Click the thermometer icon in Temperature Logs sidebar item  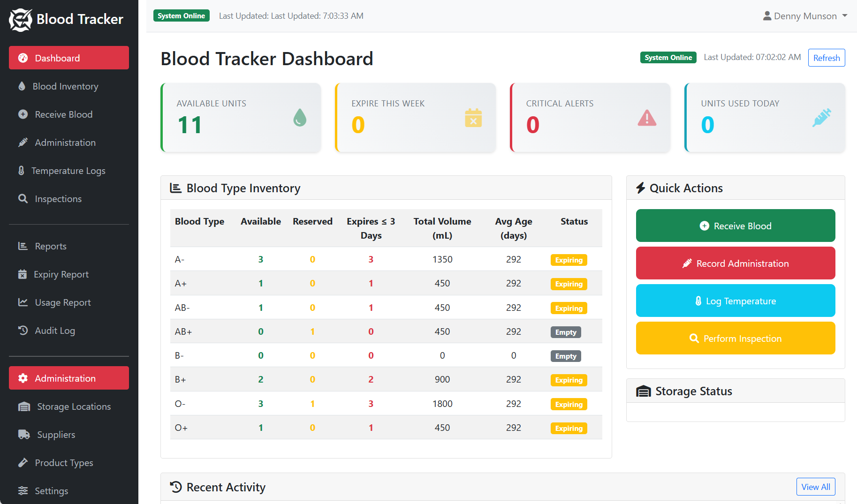tap(21, 171)
